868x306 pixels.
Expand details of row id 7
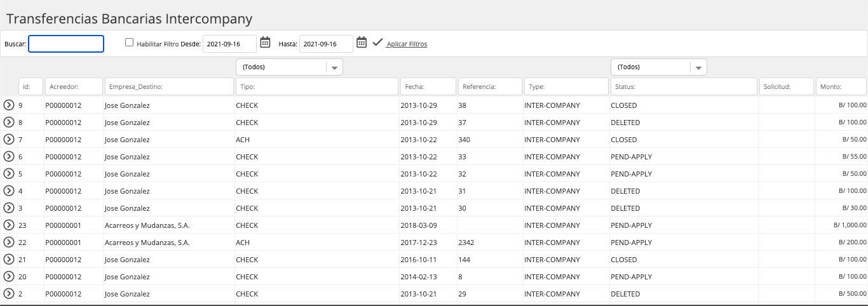(9, 139)
